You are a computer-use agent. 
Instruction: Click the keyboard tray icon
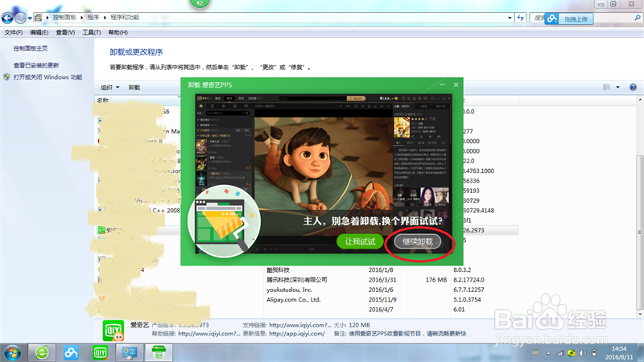[x=535, y=352]
